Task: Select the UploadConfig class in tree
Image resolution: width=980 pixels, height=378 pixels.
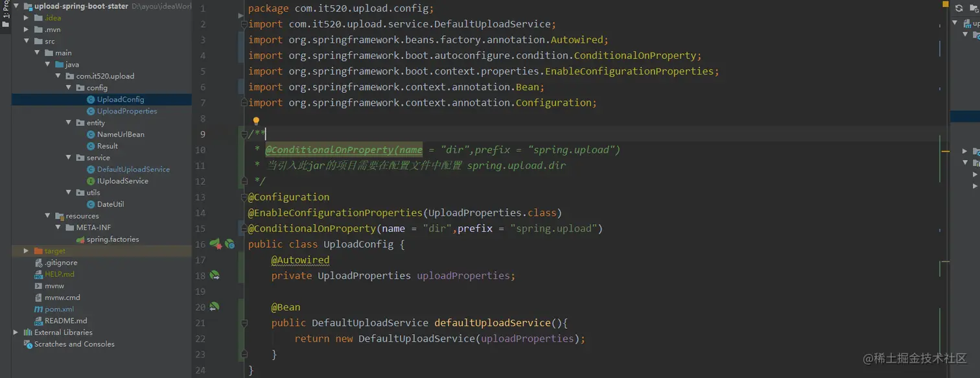Action: pos(121,99)
